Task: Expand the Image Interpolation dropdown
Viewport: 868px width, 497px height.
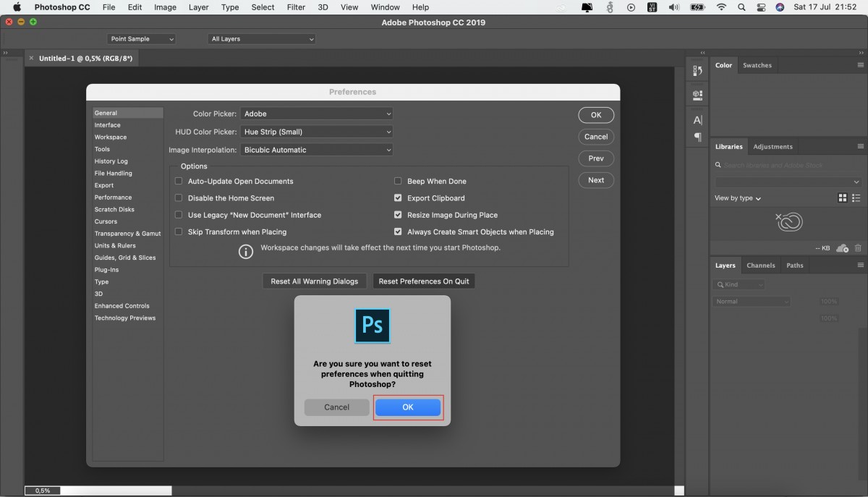Action: point(317,150)
